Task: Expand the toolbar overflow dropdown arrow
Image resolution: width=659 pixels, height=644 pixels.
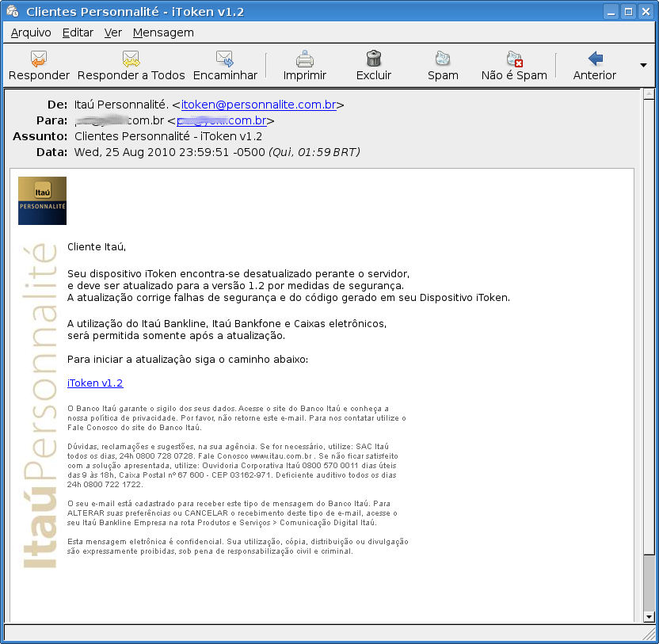Action: point(643,65)
